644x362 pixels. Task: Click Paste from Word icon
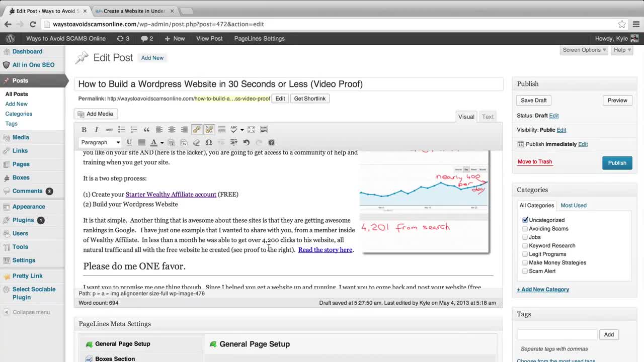click(x=184, y=142)
